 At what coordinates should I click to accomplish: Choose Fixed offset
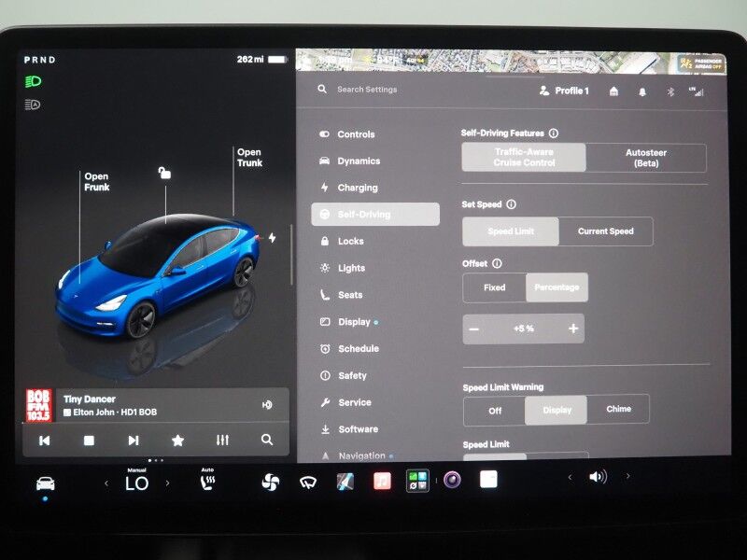[x=495, y=287]
